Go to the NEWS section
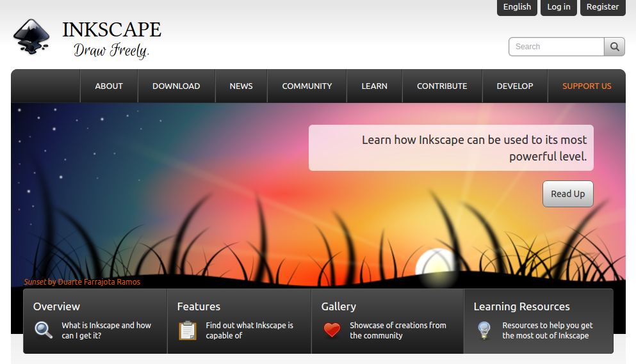Image resolution: width=636 pixels, height=364 pixels. click(x=241, y=86)
